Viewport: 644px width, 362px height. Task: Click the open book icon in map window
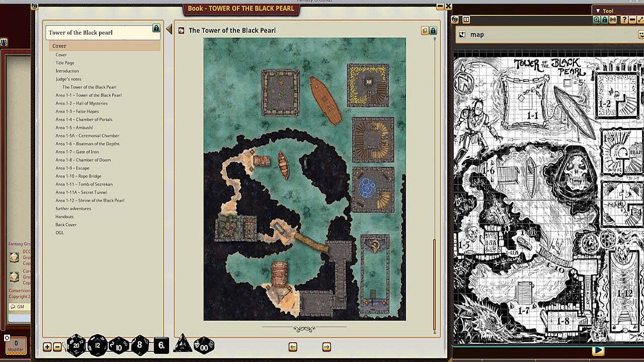[466, 20]
